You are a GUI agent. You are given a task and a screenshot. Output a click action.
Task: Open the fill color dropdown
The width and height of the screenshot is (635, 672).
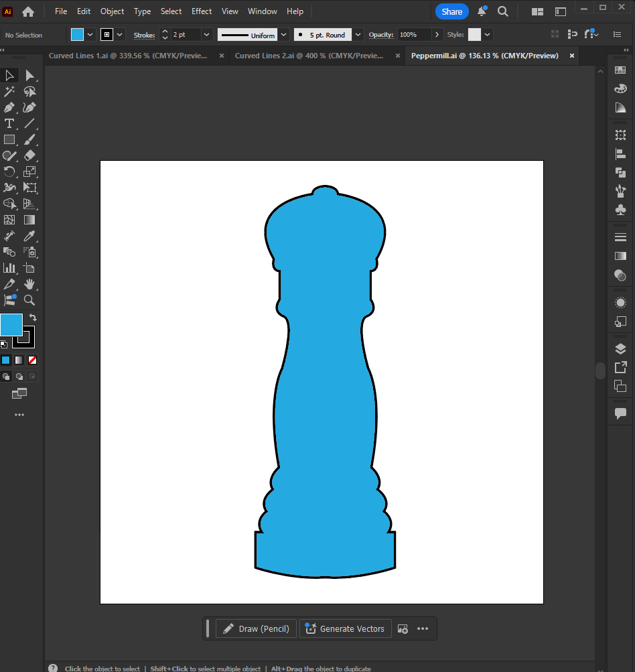pos(90,35)
